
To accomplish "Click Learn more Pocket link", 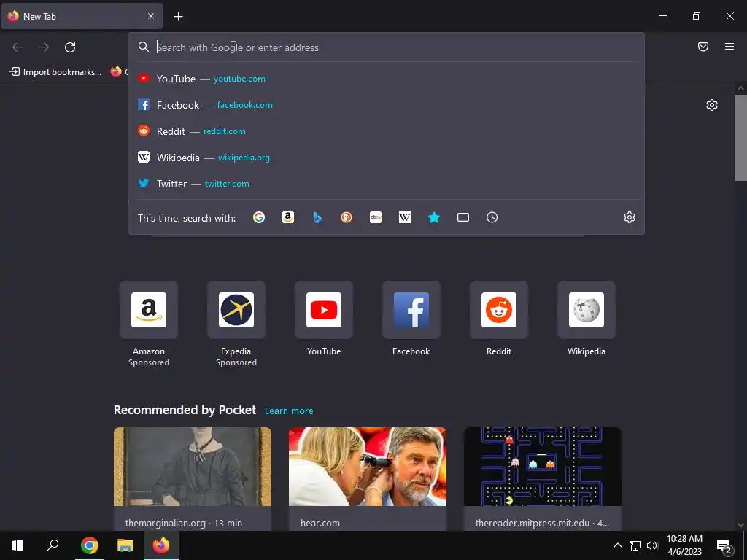I will (289, 411).
